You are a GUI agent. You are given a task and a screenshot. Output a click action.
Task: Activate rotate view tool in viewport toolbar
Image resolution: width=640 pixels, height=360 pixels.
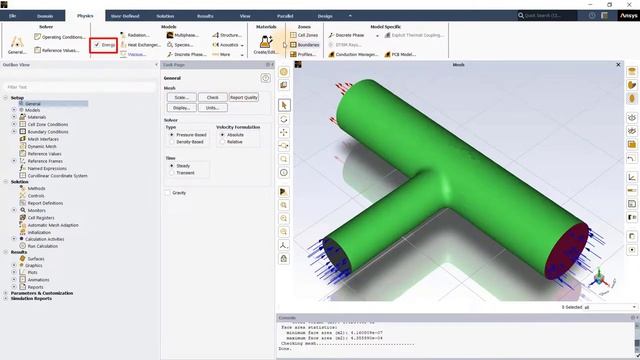pyautogui.click(x=284, y=119)
